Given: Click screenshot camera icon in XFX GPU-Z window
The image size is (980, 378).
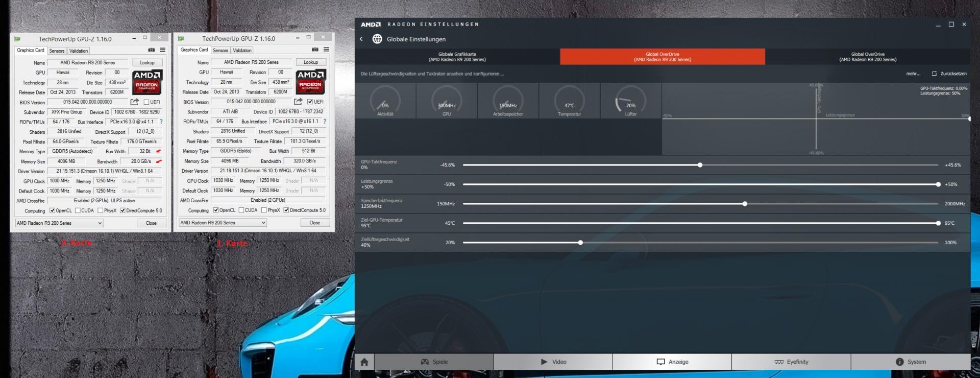Looking at the screenshot, I should (x=152, y=50).
